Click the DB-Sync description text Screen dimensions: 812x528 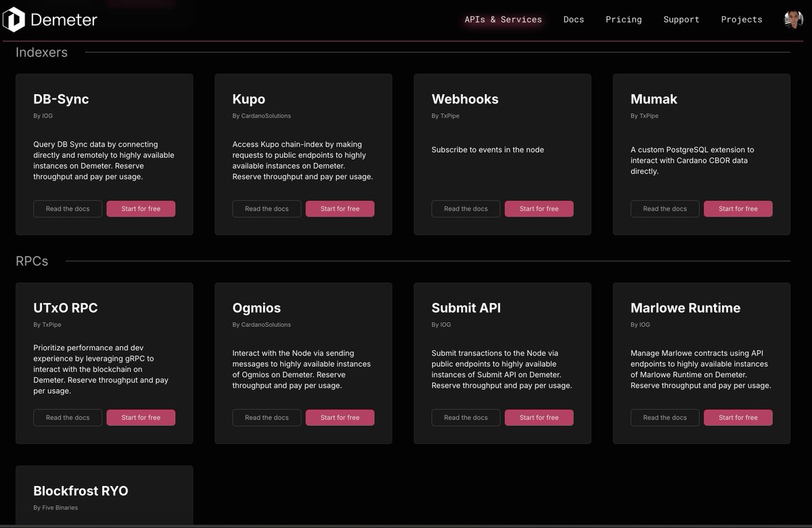(x=104, y=160)
